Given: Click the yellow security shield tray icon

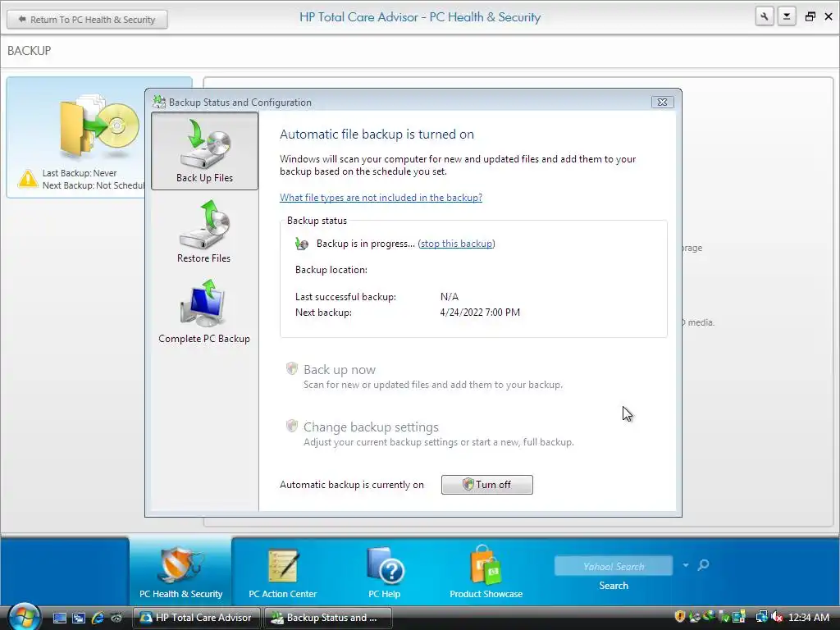Looking at the screenshot, I should (x=680, y=617).
